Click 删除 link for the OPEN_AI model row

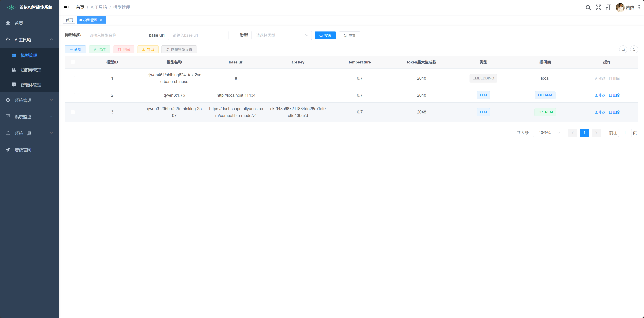point(614,112)
